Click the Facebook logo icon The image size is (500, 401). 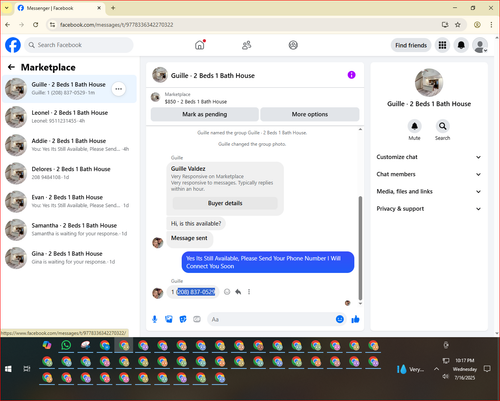point(13,45)
